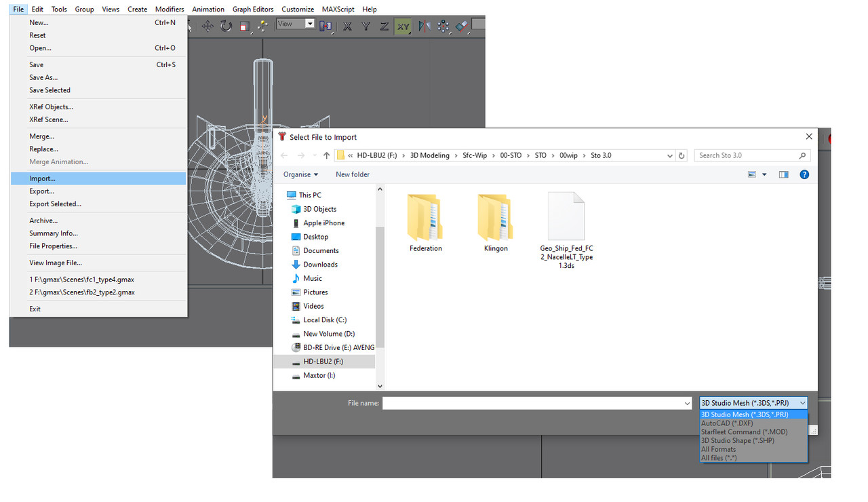Click the File name input field
Image resolution: width=868 pixels, height=502 pixels.
(537, 403)
